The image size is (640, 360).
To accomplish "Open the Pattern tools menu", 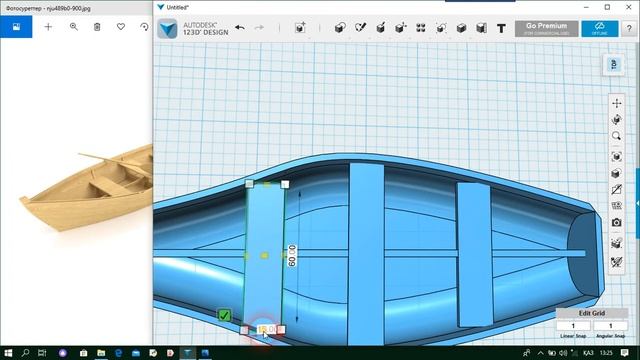I will (421, 28).
